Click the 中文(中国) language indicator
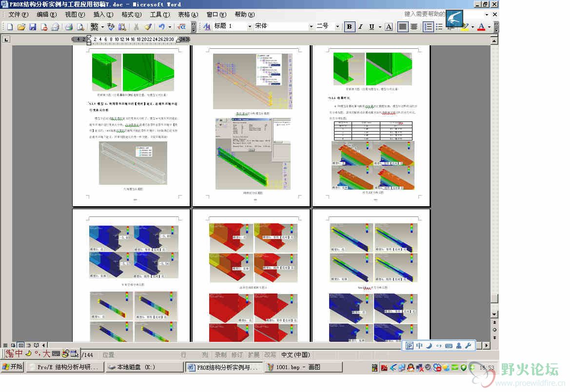The image size is (570, 392). pyautogui.click(x=295, y=354)
